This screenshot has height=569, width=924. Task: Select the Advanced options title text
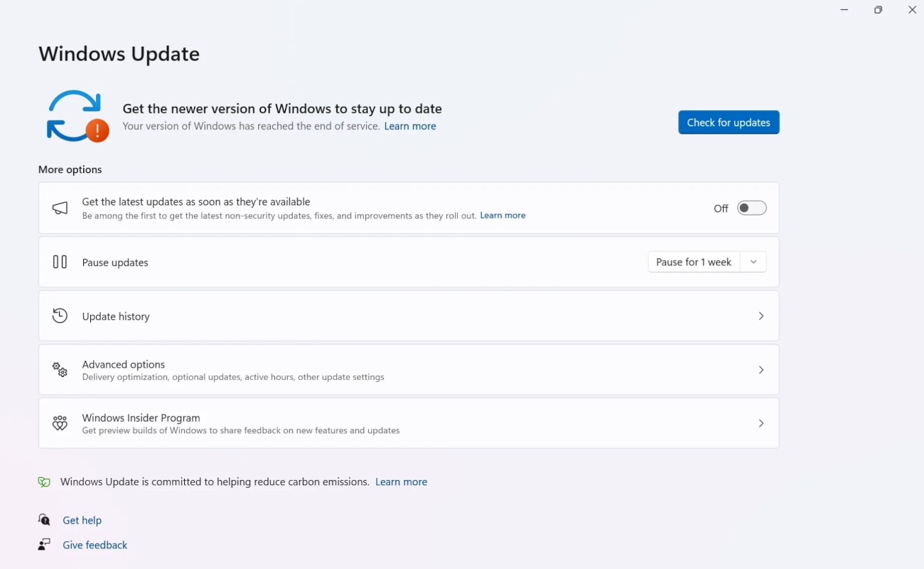pos(124,364)
